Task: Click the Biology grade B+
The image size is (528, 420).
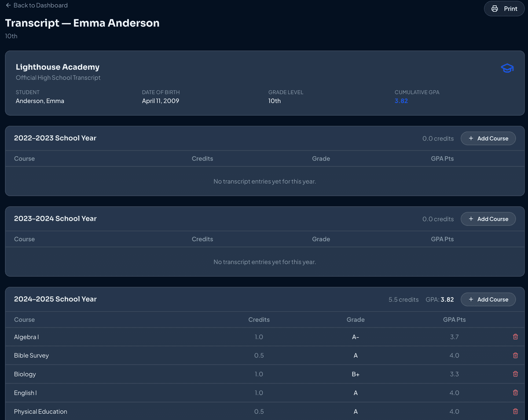Action: (356, 374)
